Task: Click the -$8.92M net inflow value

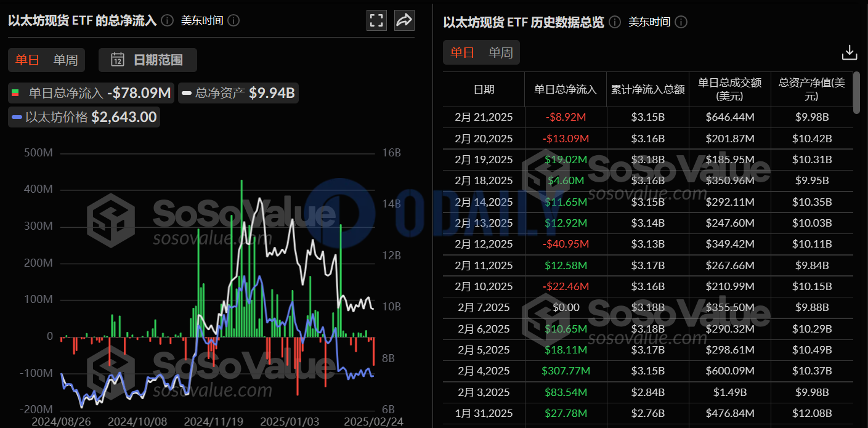Action: click(x=566, y=117)
